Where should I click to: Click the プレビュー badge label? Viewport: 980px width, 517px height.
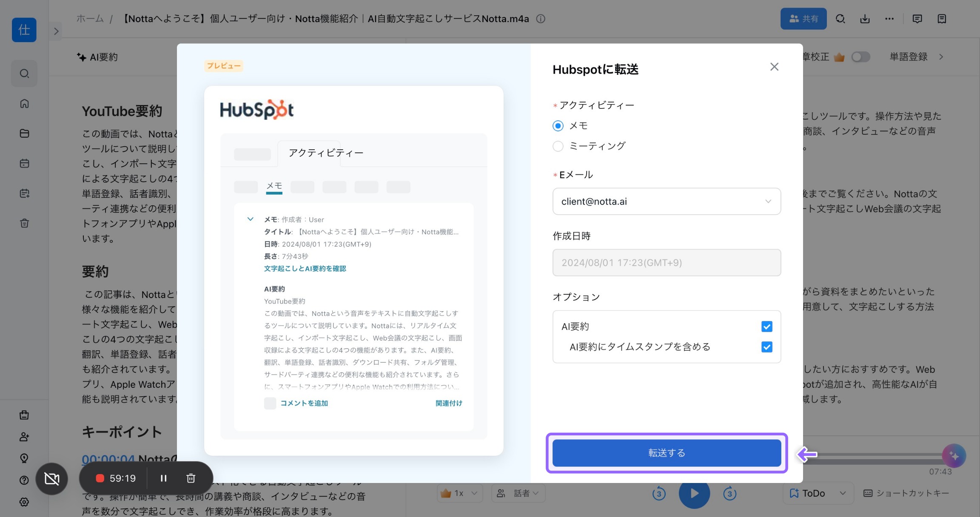[224, 66]
